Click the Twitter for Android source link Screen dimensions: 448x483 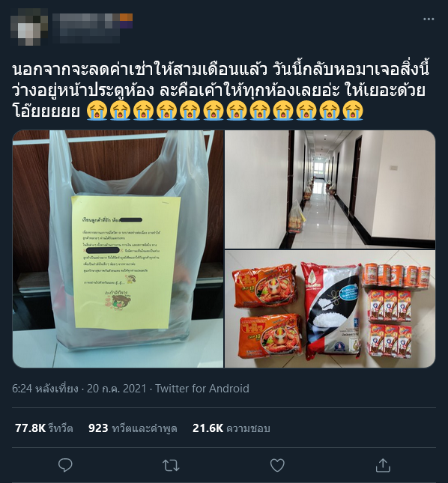(x=202, y=389)
